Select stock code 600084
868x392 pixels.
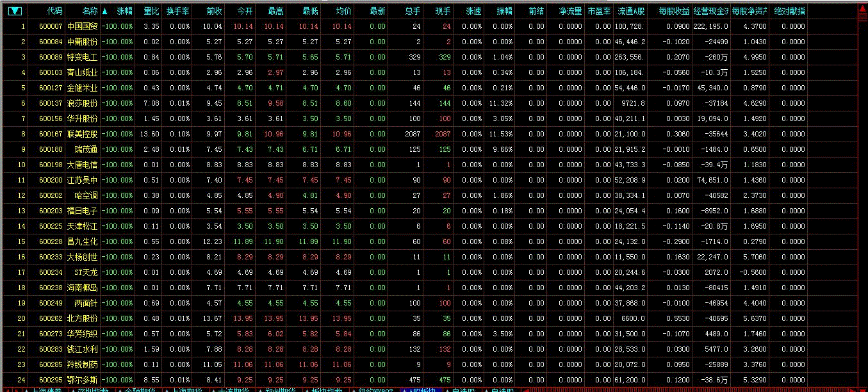point(51,42)
